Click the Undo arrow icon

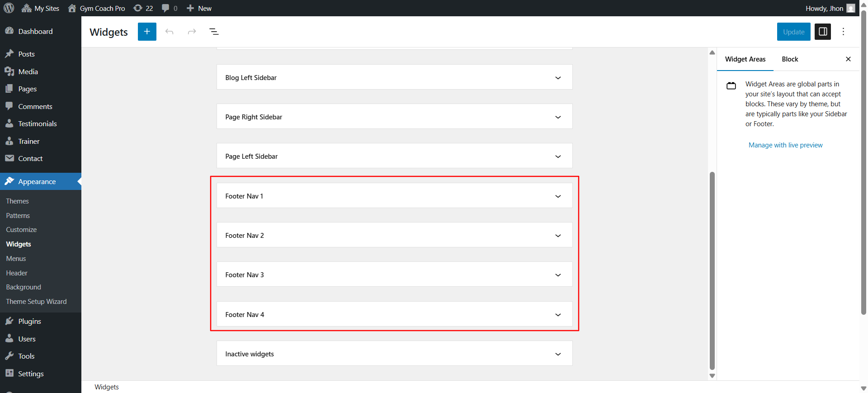(x=170, y=32)
